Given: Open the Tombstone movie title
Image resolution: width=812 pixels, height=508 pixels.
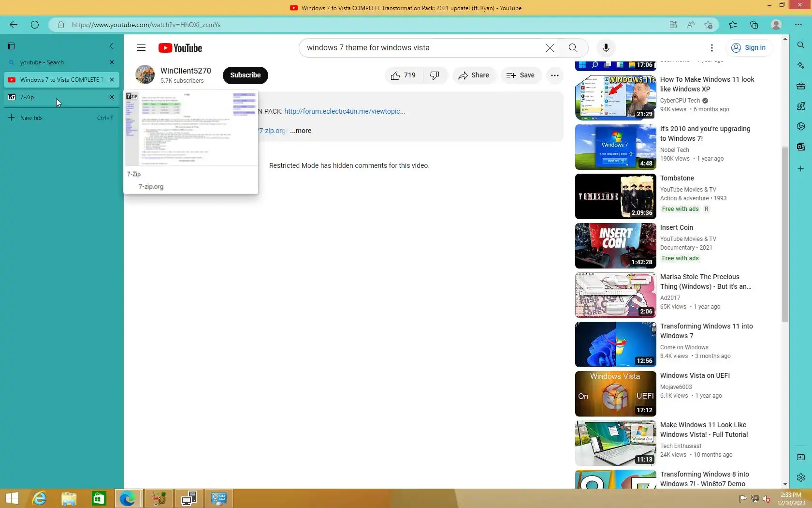Looking at the screenshot, I should pyautogui.click(x=677, y=179).
